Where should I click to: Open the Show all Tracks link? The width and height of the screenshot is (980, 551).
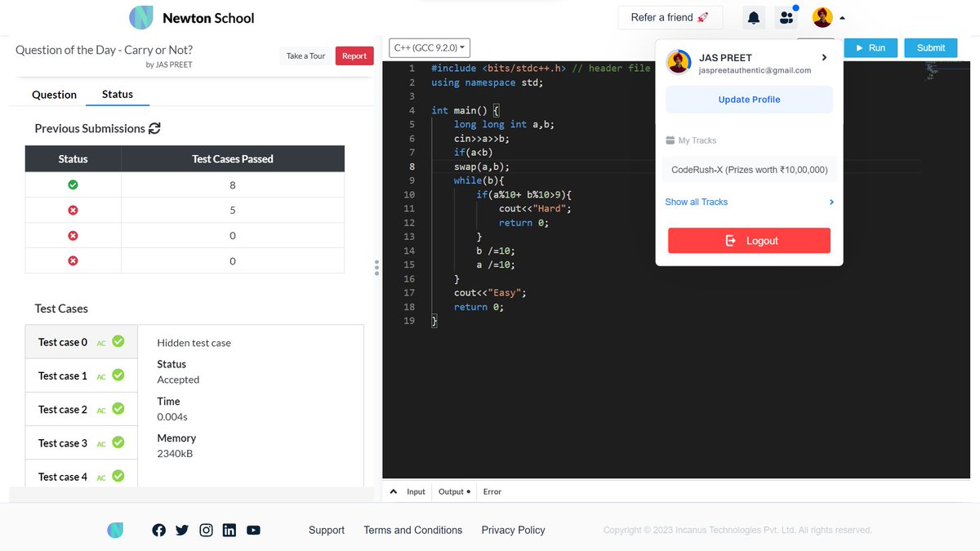(696, 202)
